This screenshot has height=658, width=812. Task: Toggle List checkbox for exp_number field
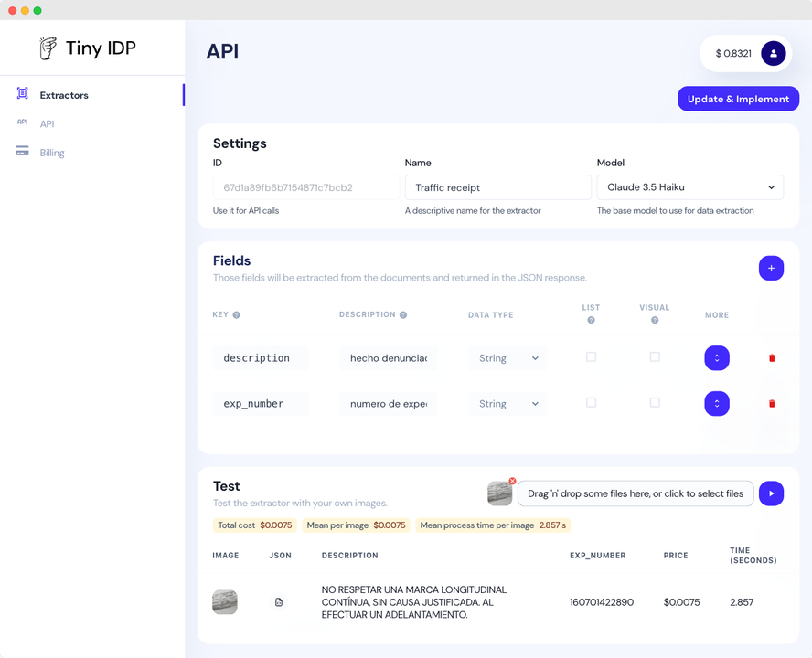591,402
